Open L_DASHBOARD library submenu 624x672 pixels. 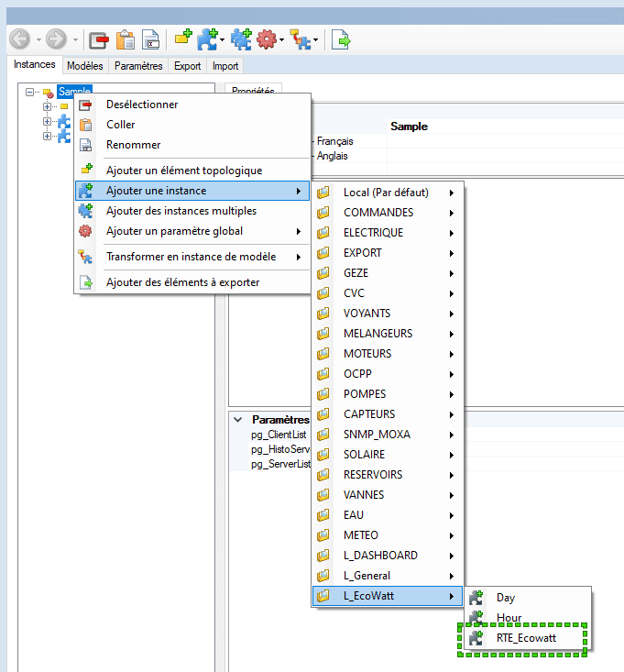point(388,556)
